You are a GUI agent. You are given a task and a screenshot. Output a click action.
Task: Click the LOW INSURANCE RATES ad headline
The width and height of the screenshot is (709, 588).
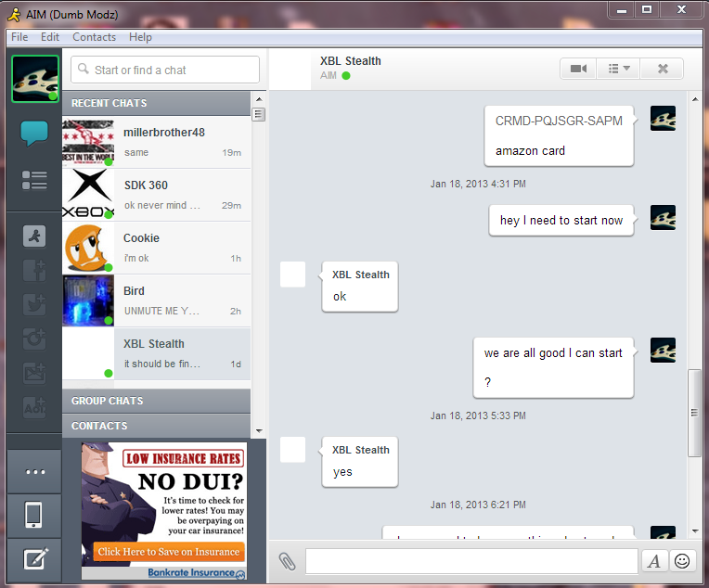tap(183, 459)
